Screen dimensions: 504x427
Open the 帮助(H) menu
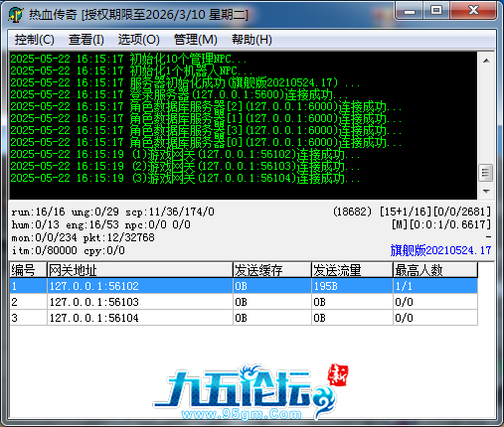click(252, 40)
